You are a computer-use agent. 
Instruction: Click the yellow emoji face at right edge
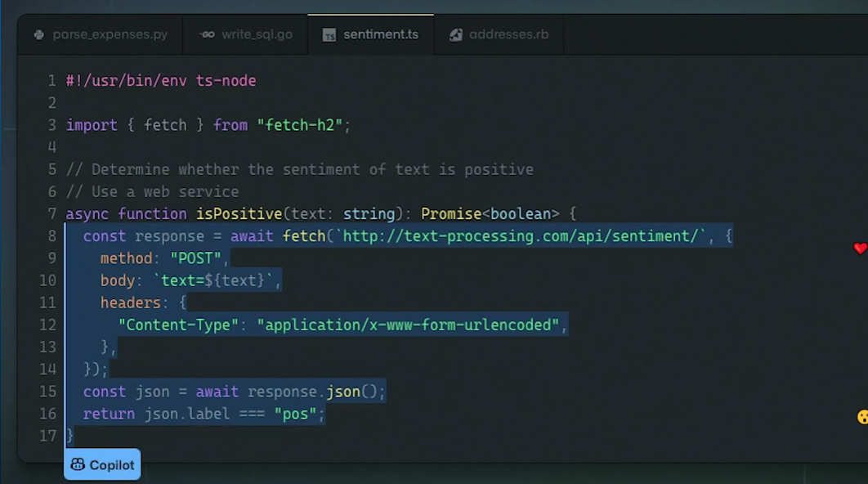862,417
